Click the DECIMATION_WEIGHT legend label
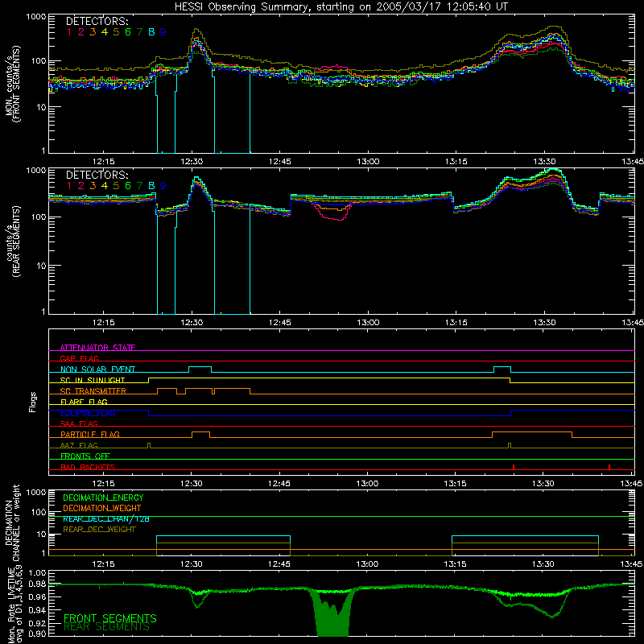Image resolution: width=644 pixels, height=644 pixels. 102,508
